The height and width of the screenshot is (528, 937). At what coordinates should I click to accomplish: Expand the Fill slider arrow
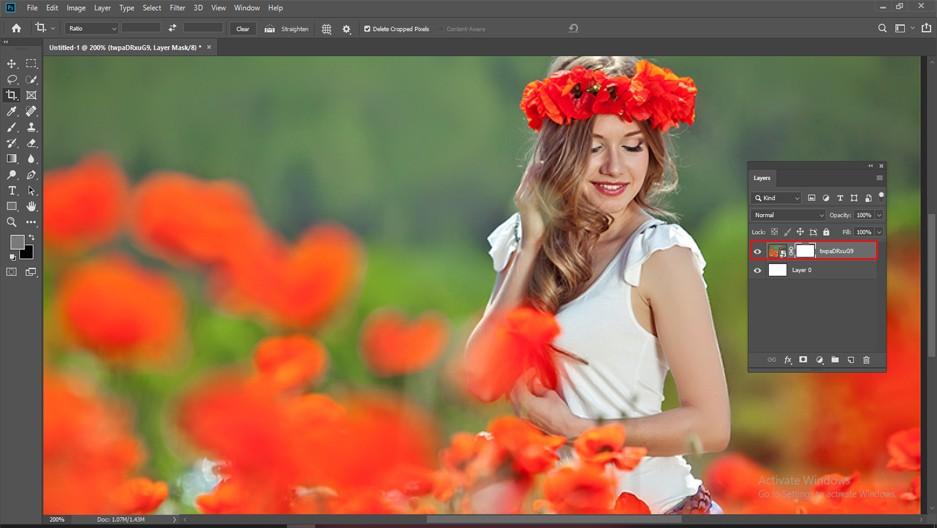click(879, 232)
